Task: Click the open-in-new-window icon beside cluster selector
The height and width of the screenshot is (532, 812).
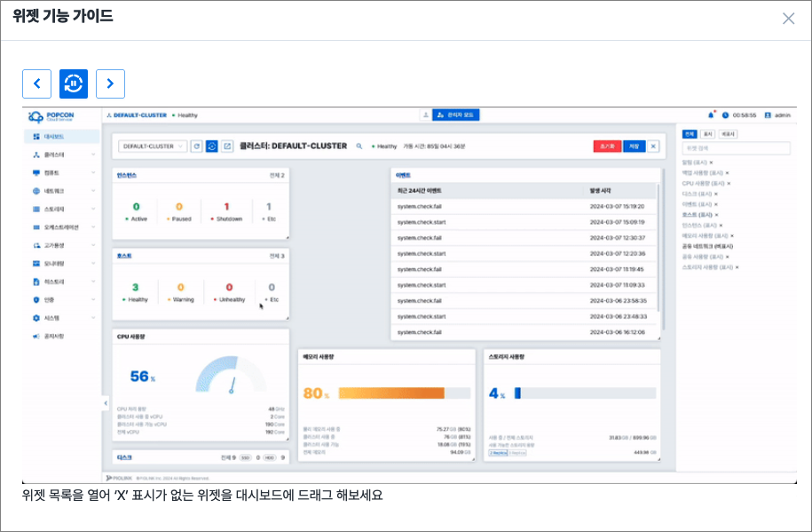Action: pos(227,147)
